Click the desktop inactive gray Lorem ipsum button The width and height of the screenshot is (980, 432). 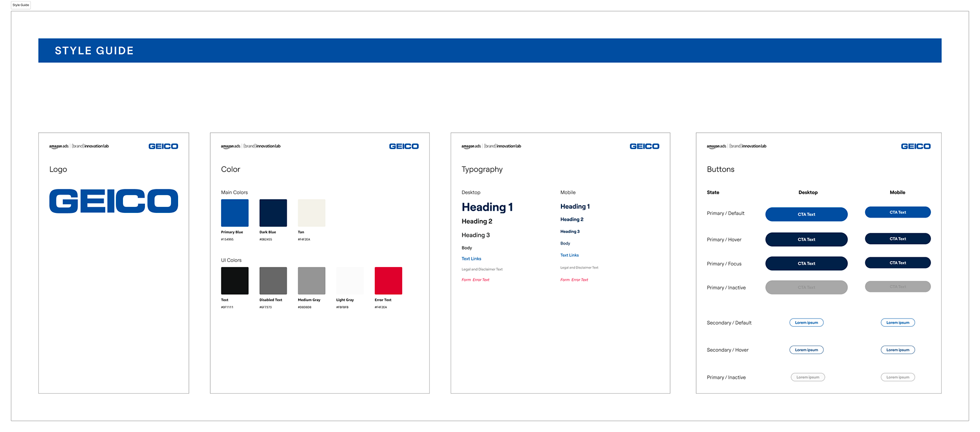[808, 377]
